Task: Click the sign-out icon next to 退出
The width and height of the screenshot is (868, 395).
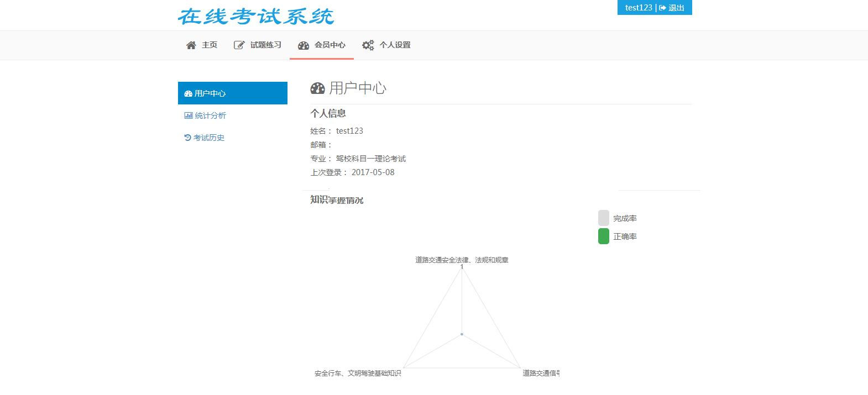Action: [x=662, y=8]
